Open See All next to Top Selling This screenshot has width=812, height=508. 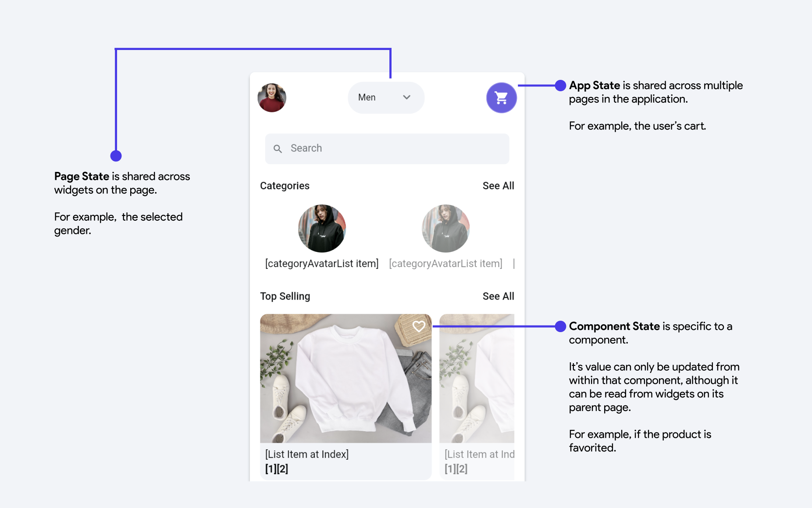pos(498,296)
